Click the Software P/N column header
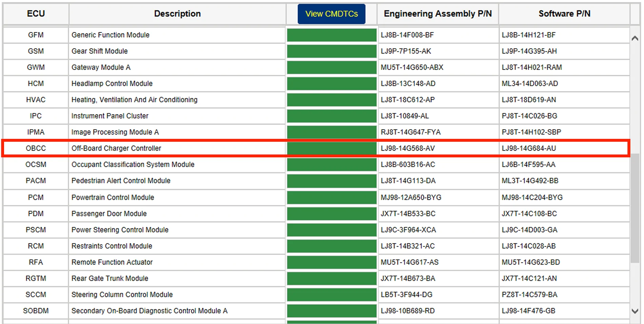The image size is (644, 324). 564,14
